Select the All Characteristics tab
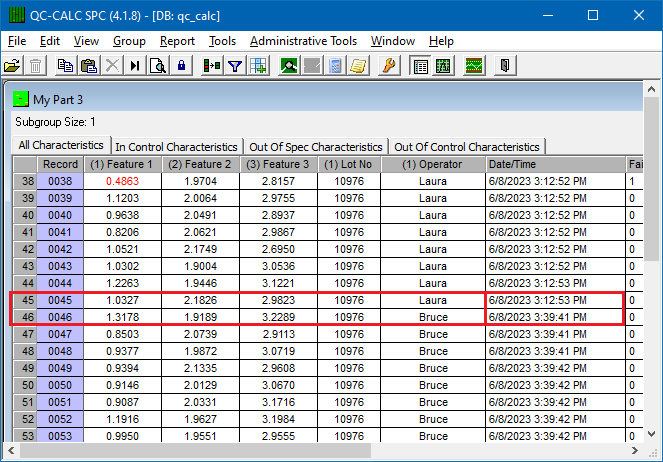 tap(61, 145)
